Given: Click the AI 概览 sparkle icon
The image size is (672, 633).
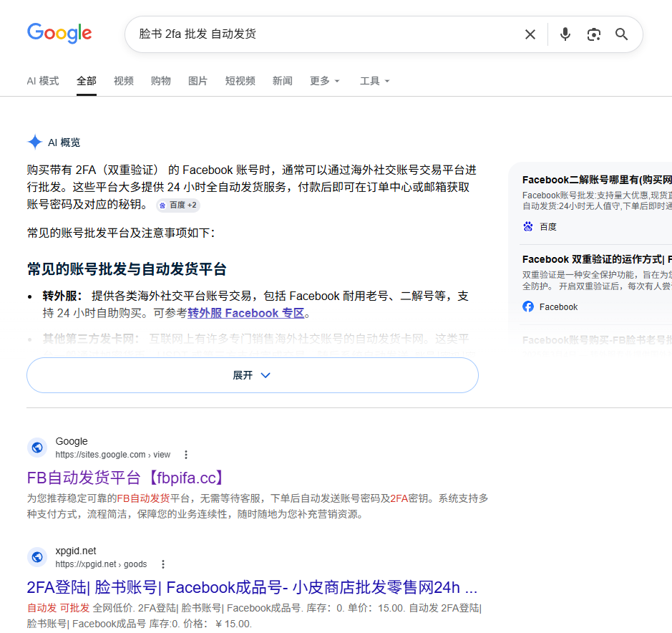Looking at the screenshot, I should (x=35, y=142).
